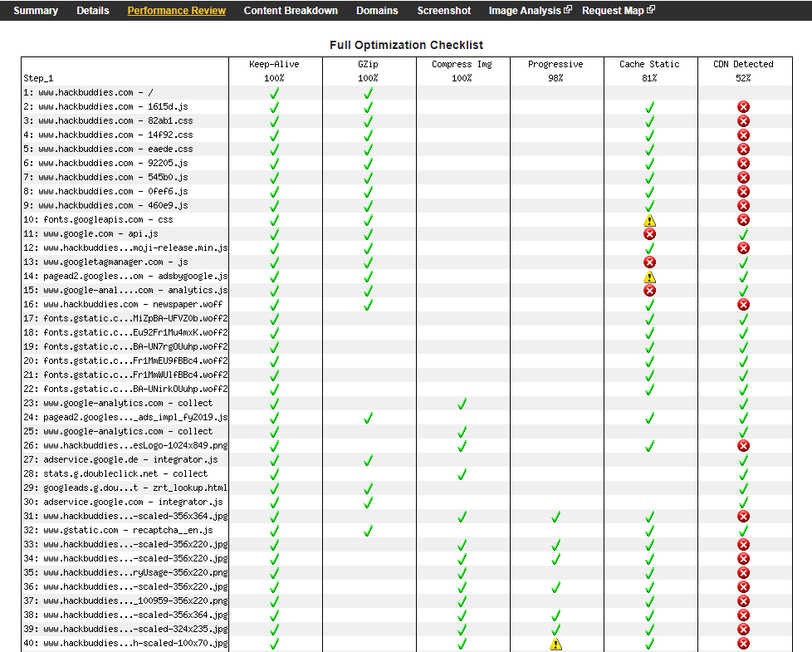Click the Keep-Alive column header
812x652 pixels.
275,64
